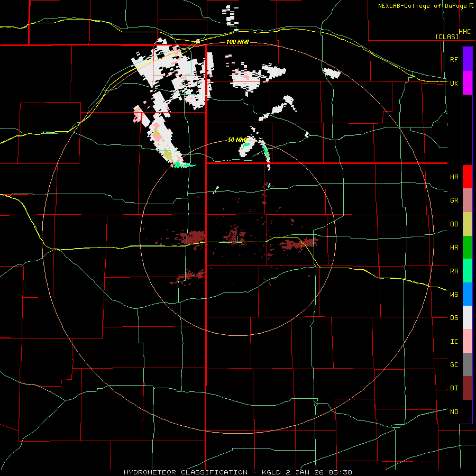The width and height of the screenshot is (476, 476).
Task: Select the IC light-pink legend swatch
Action: 467,341
